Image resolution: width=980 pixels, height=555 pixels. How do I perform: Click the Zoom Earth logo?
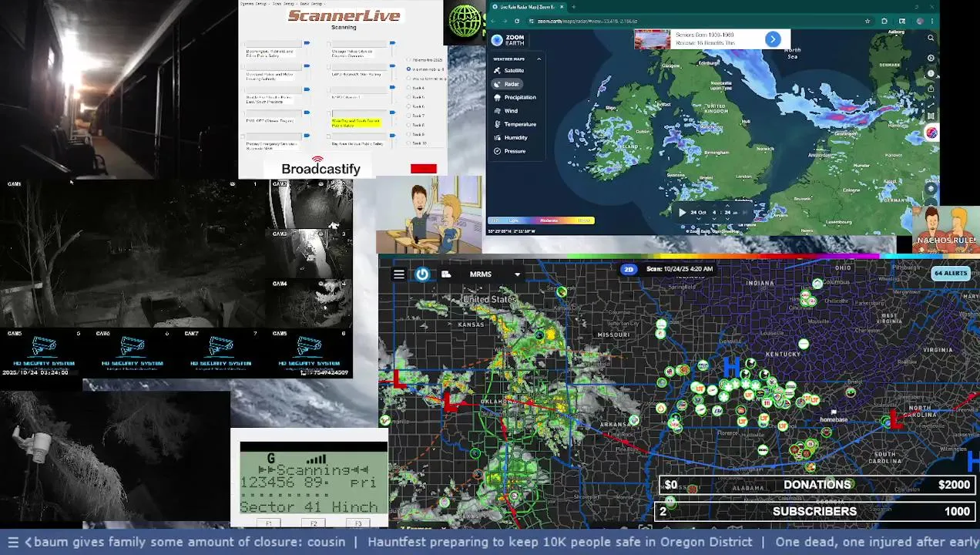(508, 40)
